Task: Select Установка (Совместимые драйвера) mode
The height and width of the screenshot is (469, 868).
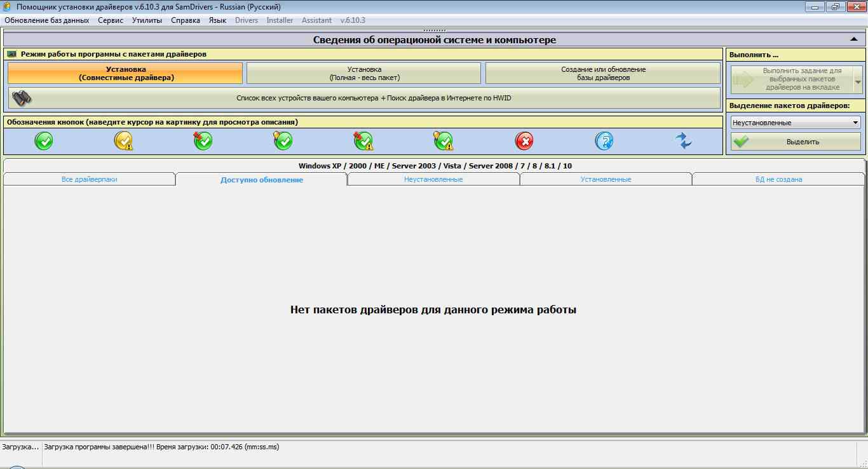Action: pos(125,73)
